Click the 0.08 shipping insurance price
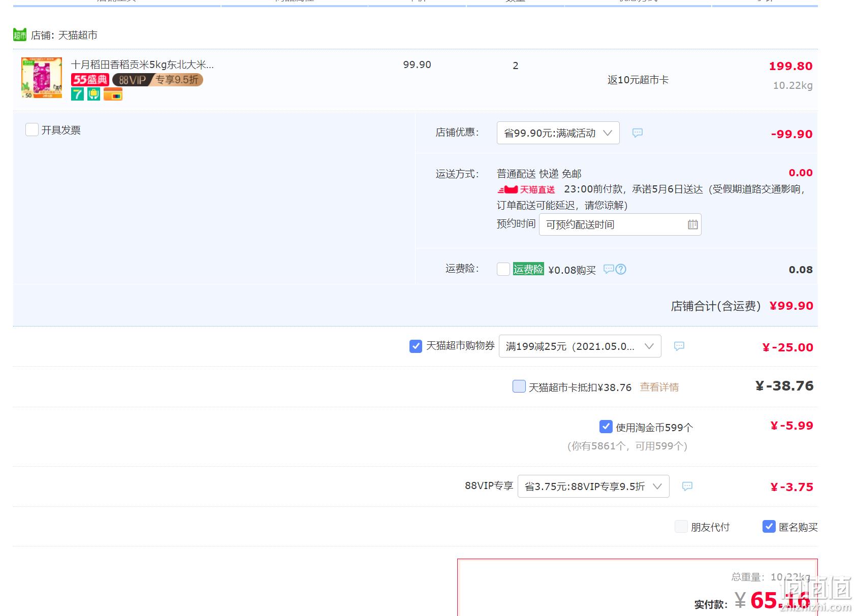Viewport: 856px width, 616px height. tap(801, 270)
